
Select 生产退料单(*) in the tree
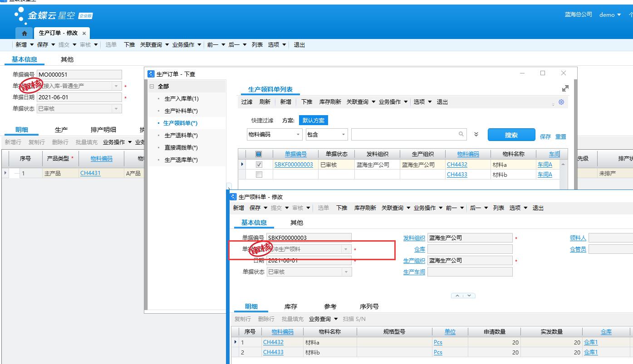pos(181,135)
